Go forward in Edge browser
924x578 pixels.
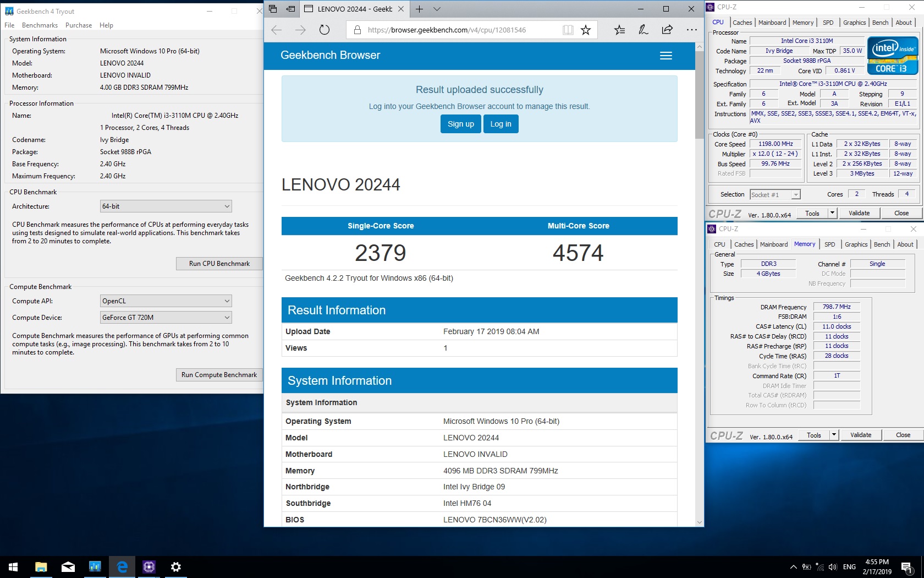click(300, 30)
